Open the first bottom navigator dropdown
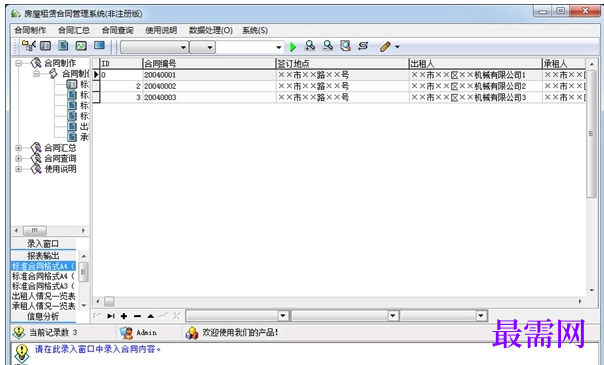Screen dimensions: 604x365 (x=283, y=316)
